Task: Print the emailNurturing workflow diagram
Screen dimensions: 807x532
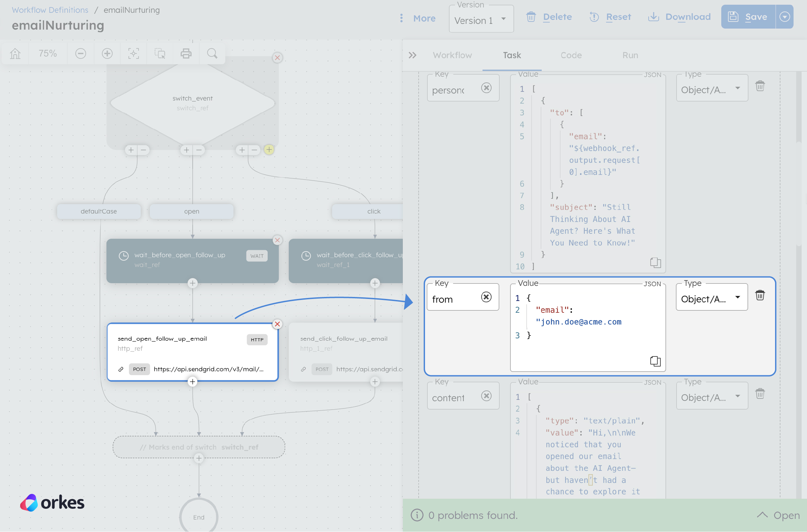Action: [x=186, y=53]
